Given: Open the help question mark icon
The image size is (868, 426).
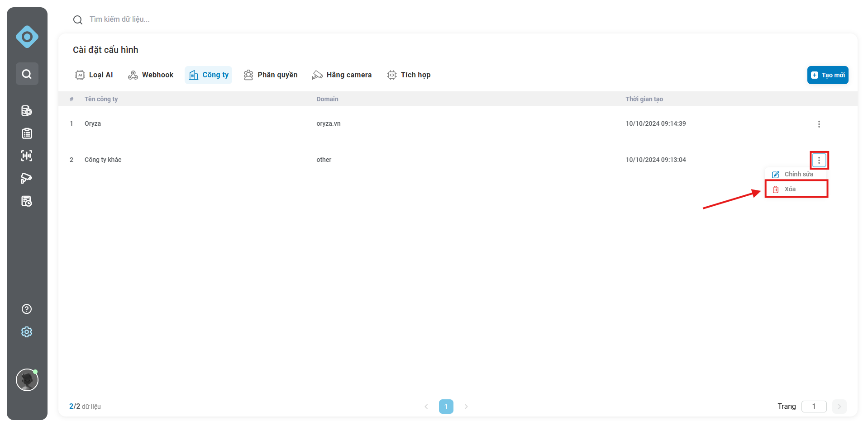Looking at the screenshot, I should pos(27,309).
